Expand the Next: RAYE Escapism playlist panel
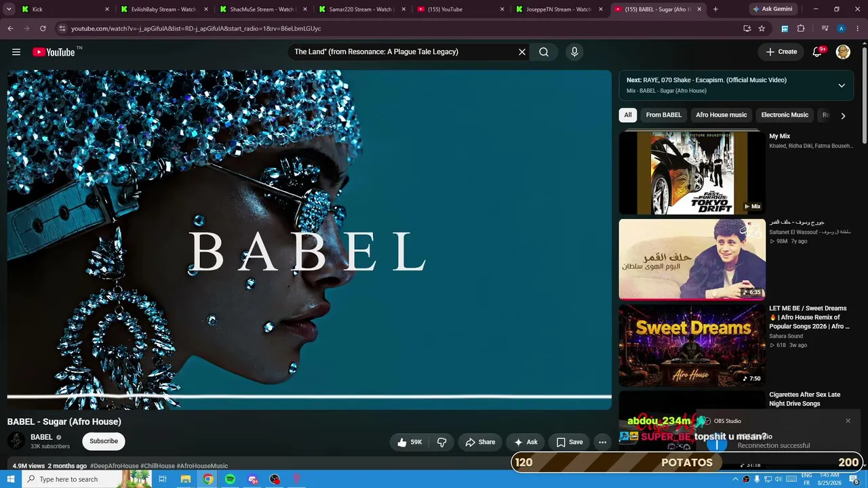This screenshot has width=868, height=488. 842,85
